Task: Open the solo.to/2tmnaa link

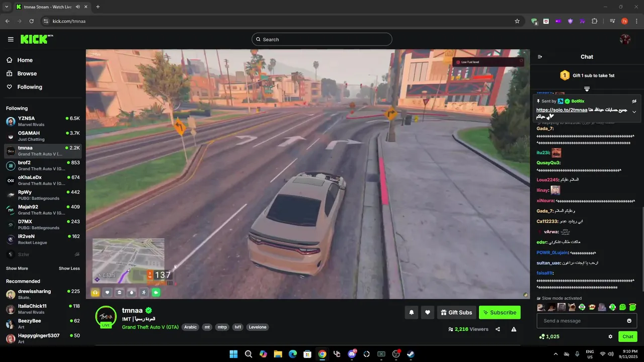Action: point(561,110)
